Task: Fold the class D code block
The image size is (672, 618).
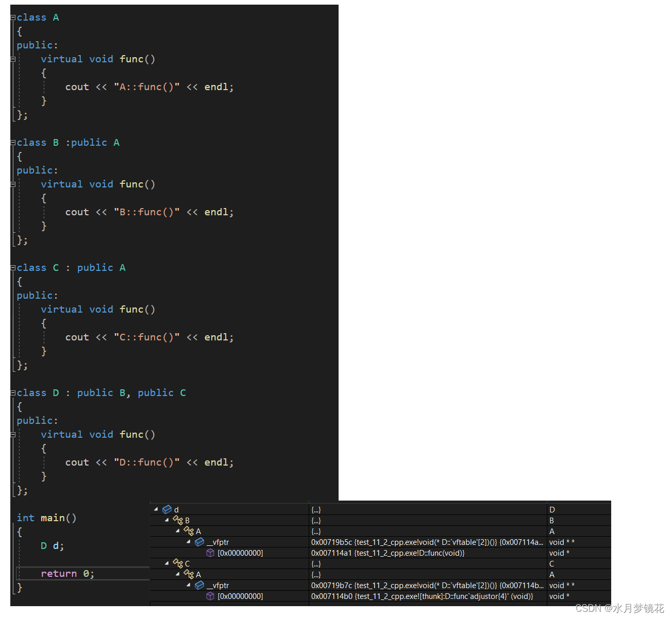Action: [x=13, y=393]
